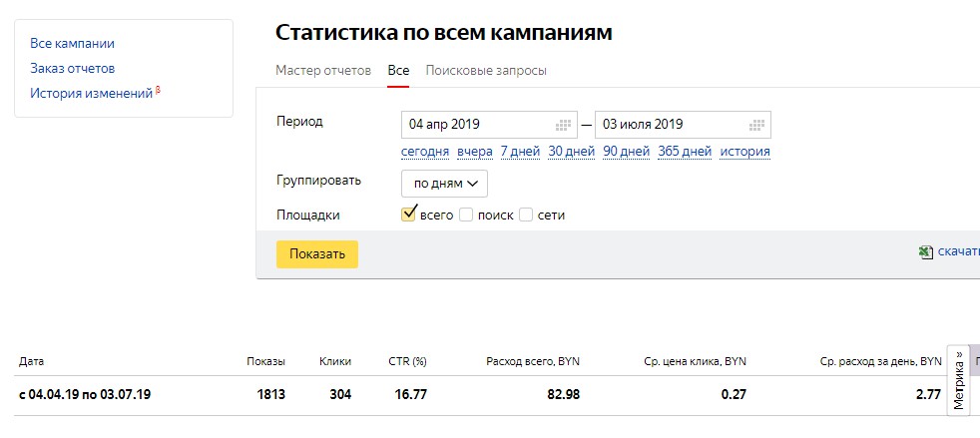
Task: Select the Все tab
Action: (x=398, y=71)
